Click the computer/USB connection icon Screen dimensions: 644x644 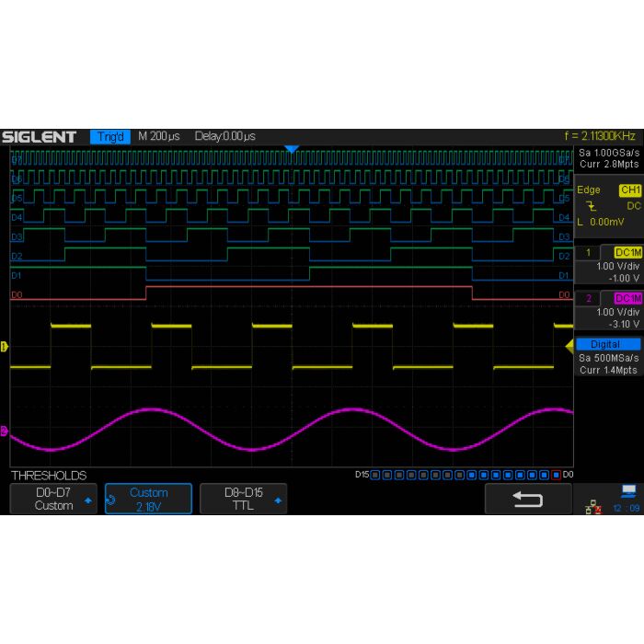(628, 491)
